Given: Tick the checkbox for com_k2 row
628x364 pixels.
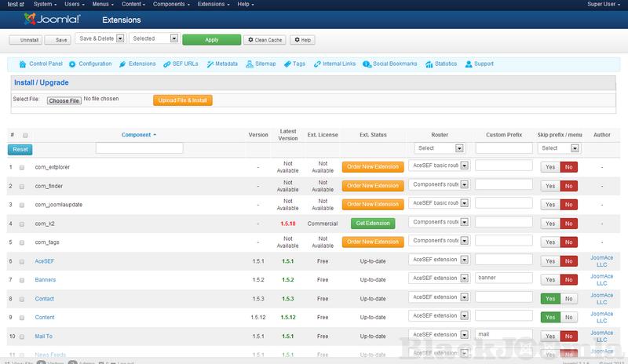Looking at the screenshot, I should coord(22,224).
